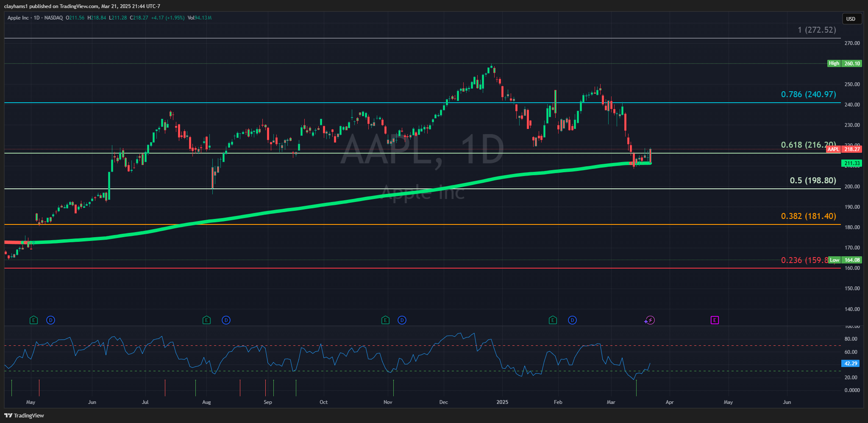Click the 200.00 price axis tick
This screenshot has width=868, height=423.
(x=852, y=186)
